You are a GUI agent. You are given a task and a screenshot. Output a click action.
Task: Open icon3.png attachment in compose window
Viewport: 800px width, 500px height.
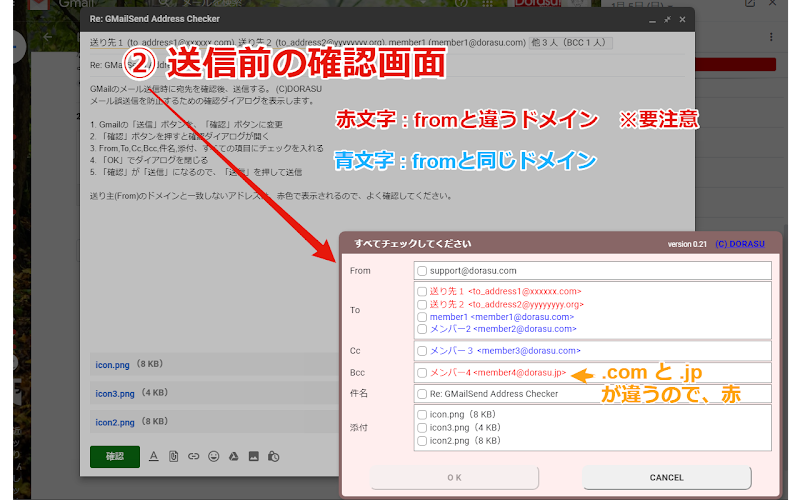115,393
